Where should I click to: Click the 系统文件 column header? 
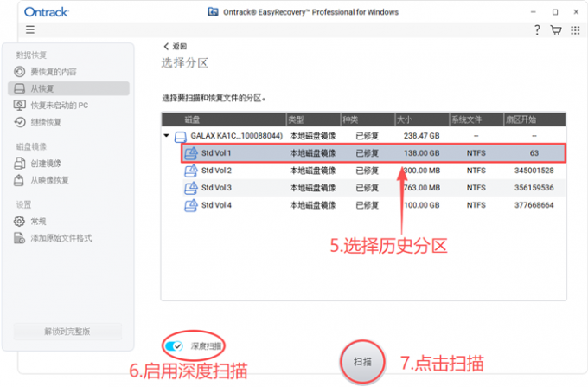[476, 119]
